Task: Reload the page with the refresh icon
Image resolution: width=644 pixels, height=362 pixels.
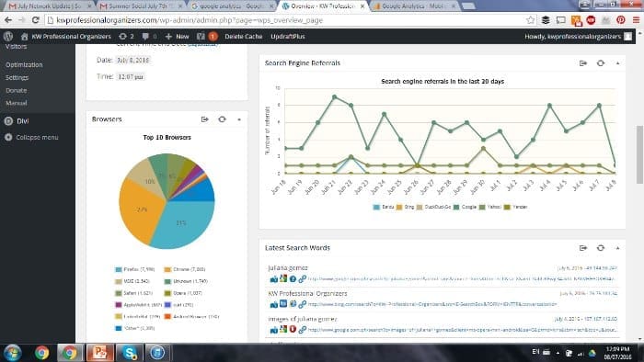Action: click(36, 19)
